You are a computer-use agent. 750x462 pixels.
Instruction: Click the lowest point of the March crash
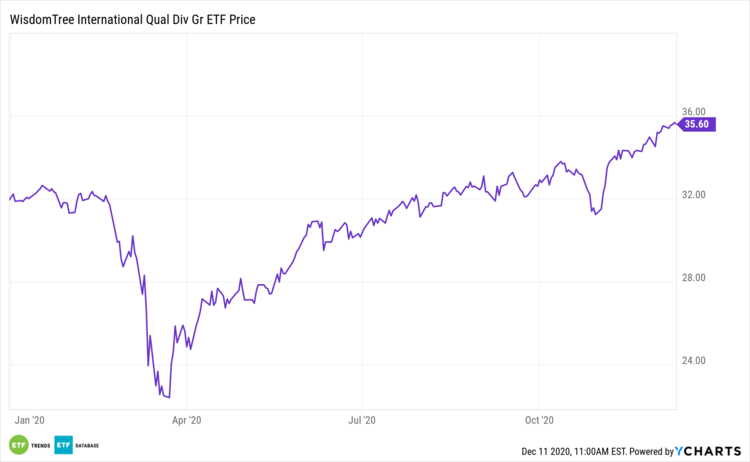coord(169,397)
